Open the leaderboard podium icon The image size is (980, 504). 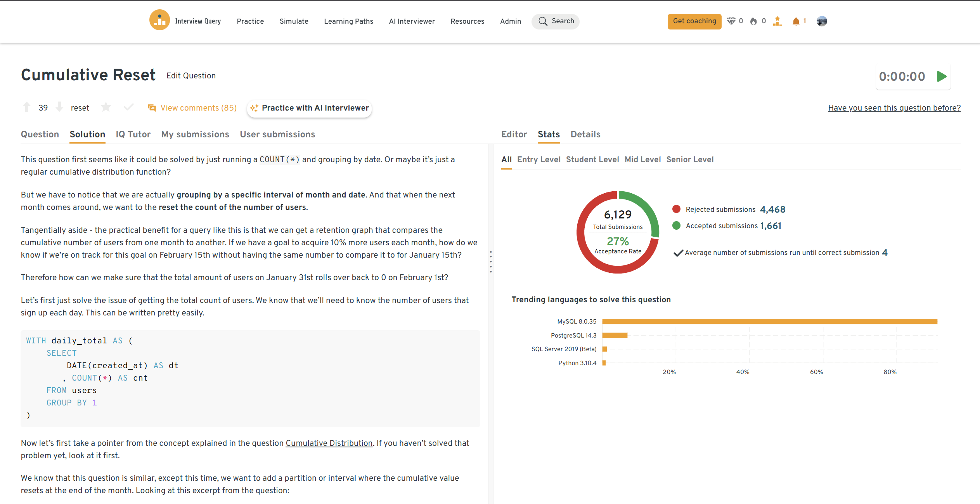777,21
